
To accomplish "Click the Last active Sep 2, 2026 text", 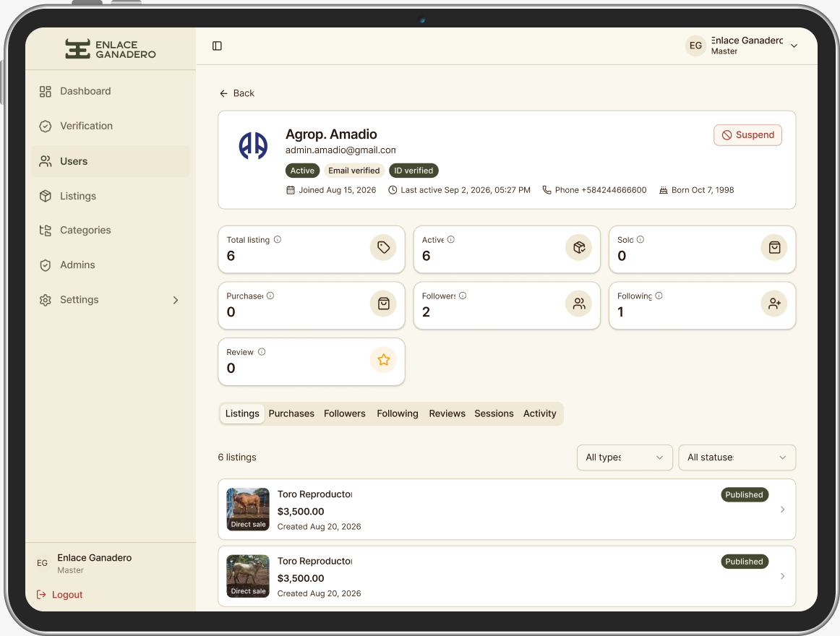I will tap(466, 190).
